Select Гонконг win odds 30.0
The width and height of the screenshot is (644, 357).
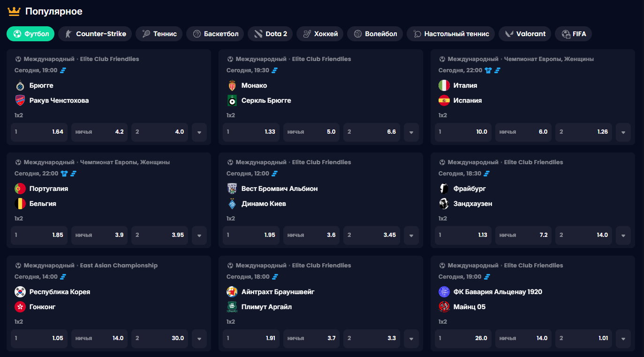[x=159, y=338]
